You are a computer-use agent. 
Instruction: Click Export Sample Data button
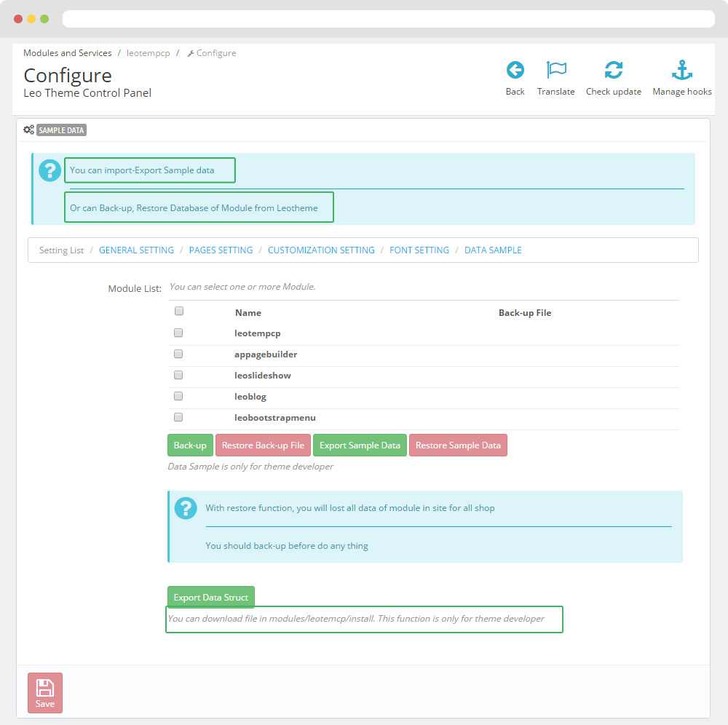point(360,445)
